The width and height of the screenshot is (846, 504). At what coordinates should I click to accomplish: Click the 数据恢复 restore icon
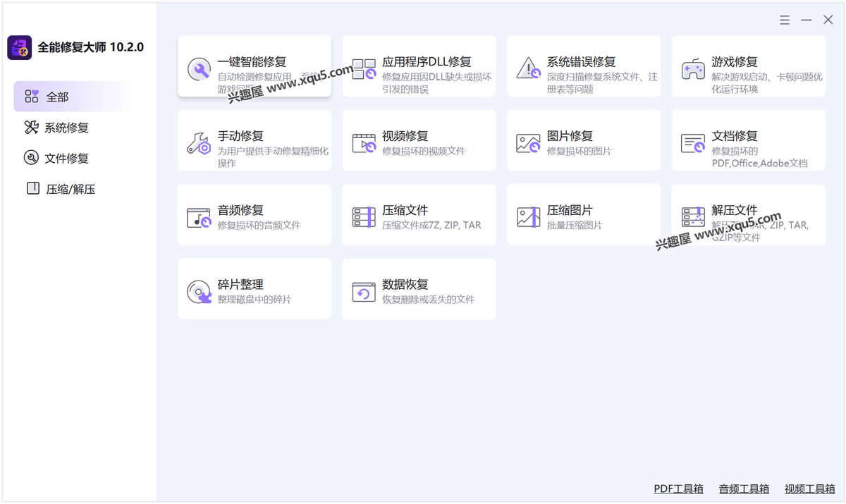(x=364, y=292)
